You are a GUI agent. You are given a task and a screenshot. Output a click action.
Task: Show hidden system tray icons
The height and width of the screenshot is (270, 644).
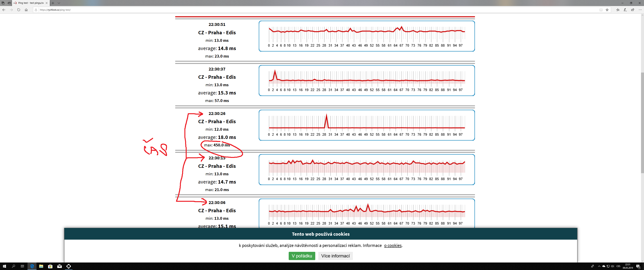click(x=599, y=266)
